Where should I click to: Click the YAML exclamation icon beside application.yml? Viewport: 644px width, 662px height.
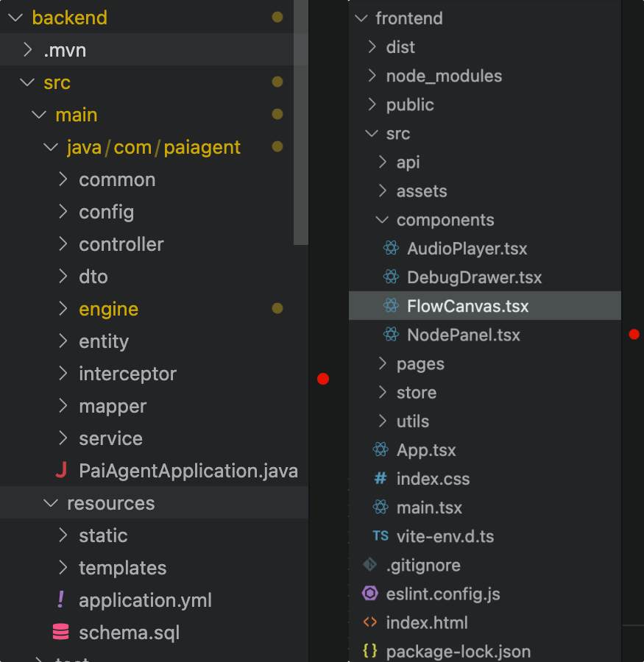tap(61, 600)
